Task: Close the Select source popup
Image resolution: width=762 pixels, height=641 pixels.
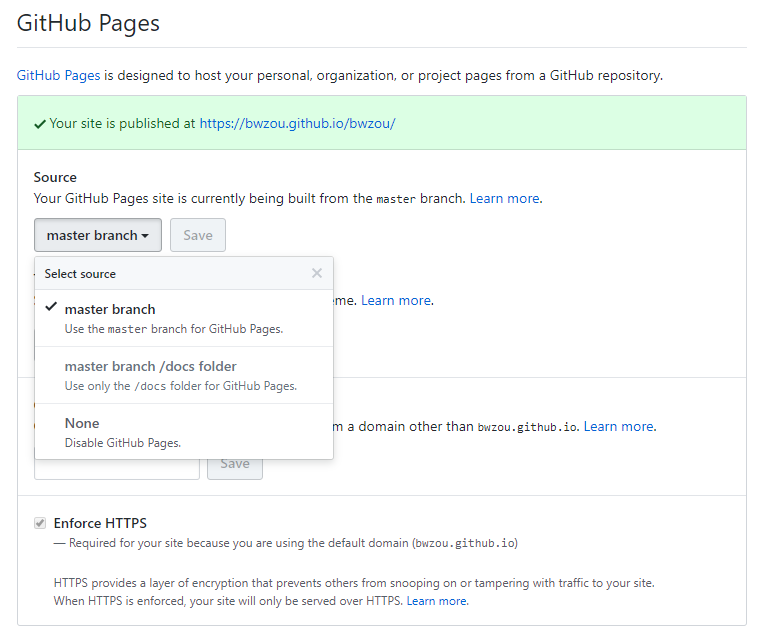Action: pos(317,273)
